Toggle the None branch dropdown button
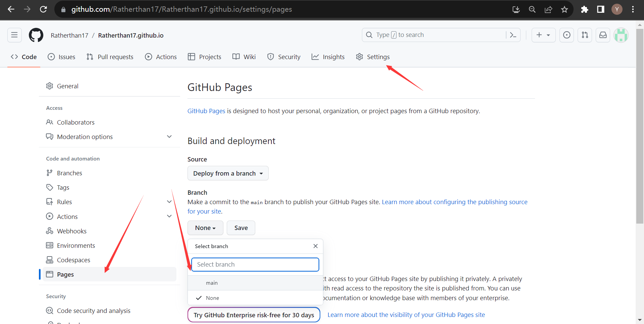This screenshot has width=644, height=324. tap(205, 228)
